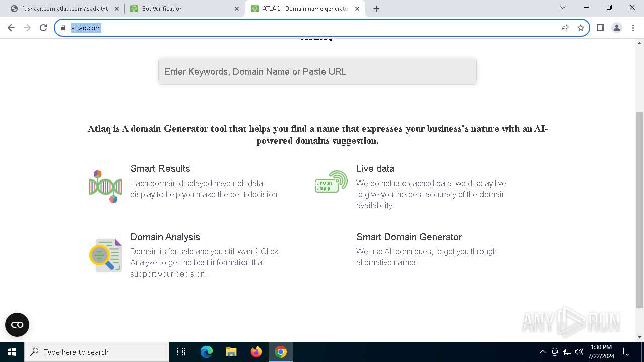Click the network tray icon
This screenshot has width=644, height=362.
click(x=567, y=352)
